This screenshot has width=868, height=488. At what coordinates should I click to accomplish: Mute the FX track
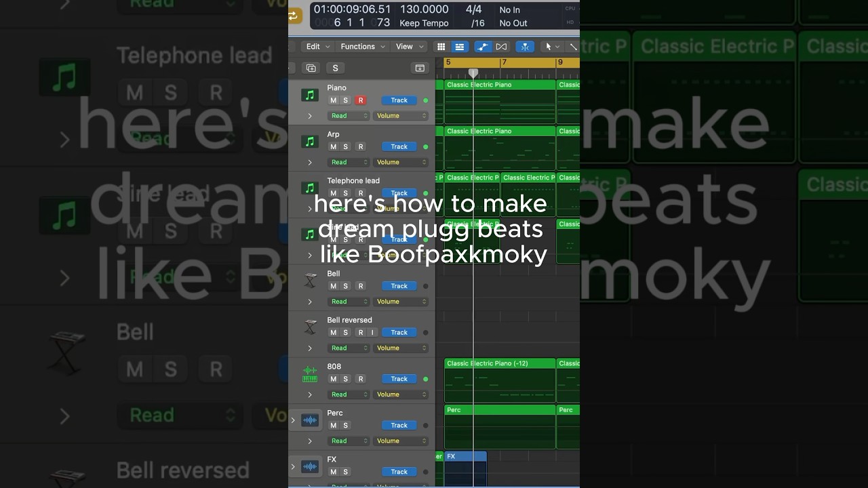pos(333,472)
